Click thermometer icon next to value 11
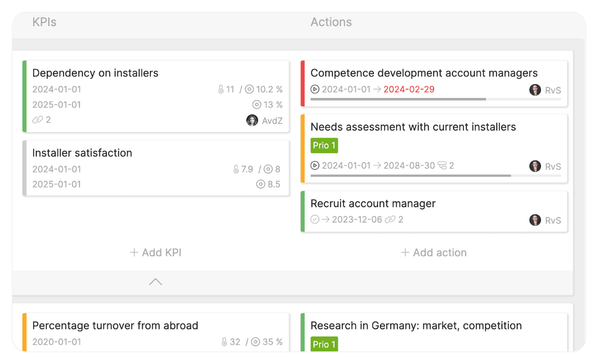598x364 pixels. point(221,89)
